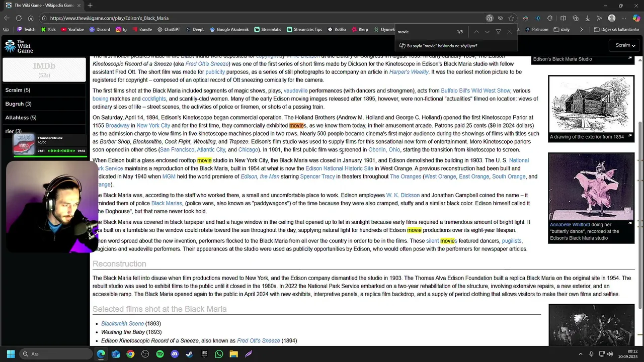Click the Windows taskbar search box
Screen dimensions: 644x362
(x=56, y=354)
